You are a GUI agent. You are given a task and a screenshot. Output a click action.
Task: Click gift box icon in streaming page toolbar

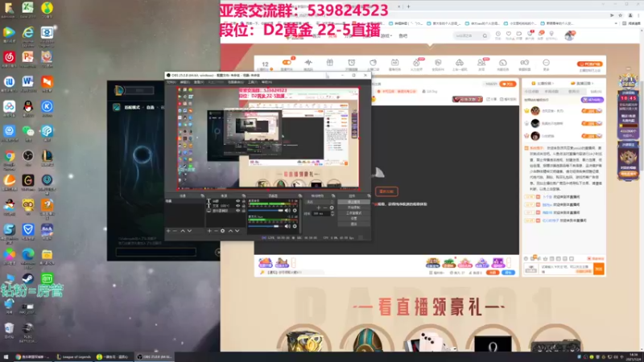330,63
